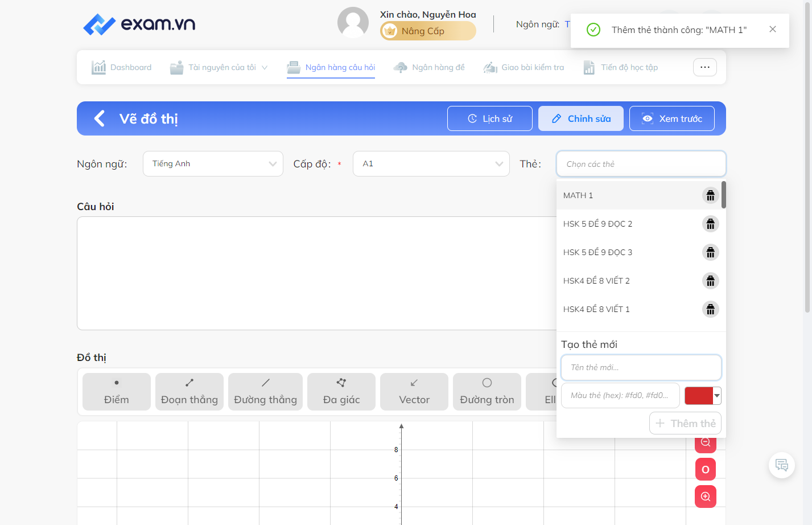
Task: Open the Tiến độ học tập tab
Action: (x=621, y=67)
